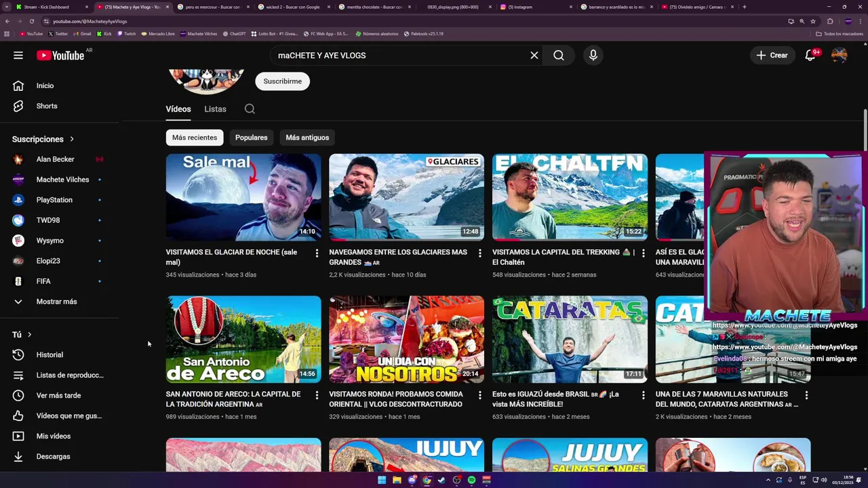The image size is (868, 488).
Task: Open the YouTube hamburger guide menu
Action: point(18,56)
